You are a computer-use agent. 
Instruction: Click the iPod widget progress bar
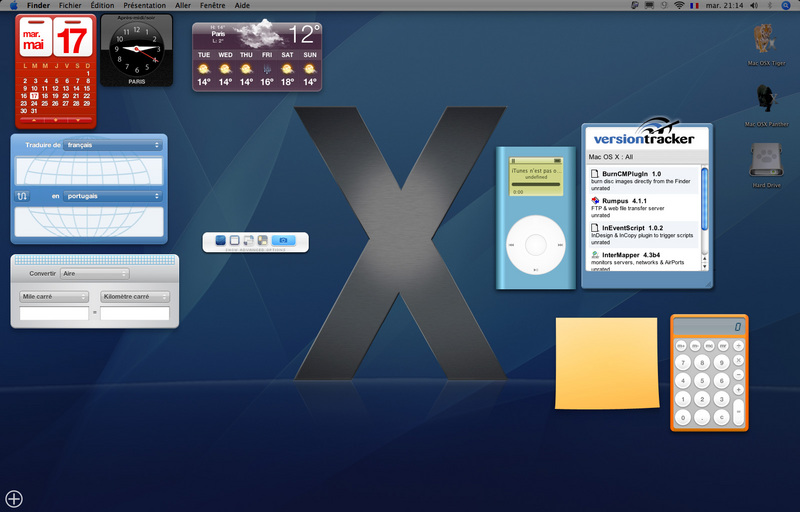coord(536,184)
